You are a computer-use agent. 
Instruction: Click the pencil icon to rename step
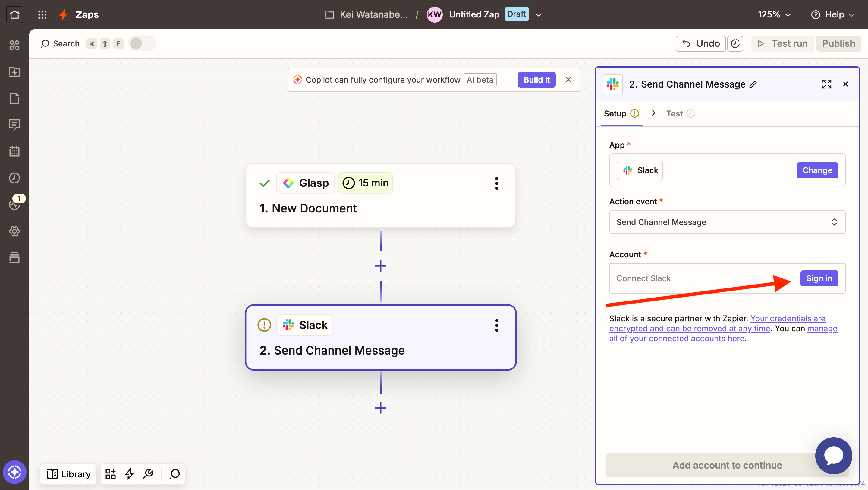click(x=753, y=84)
